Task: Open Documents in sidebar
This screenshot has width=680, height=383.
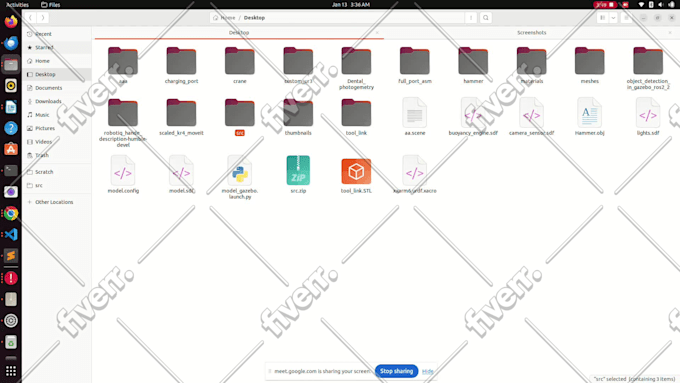Action: 56,88
